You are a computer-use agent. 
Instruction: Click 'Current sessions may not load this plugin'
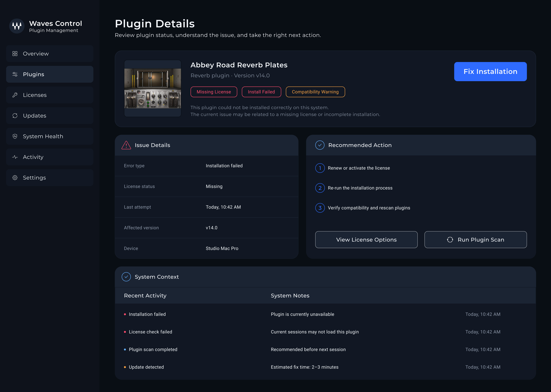coord(315,332)
